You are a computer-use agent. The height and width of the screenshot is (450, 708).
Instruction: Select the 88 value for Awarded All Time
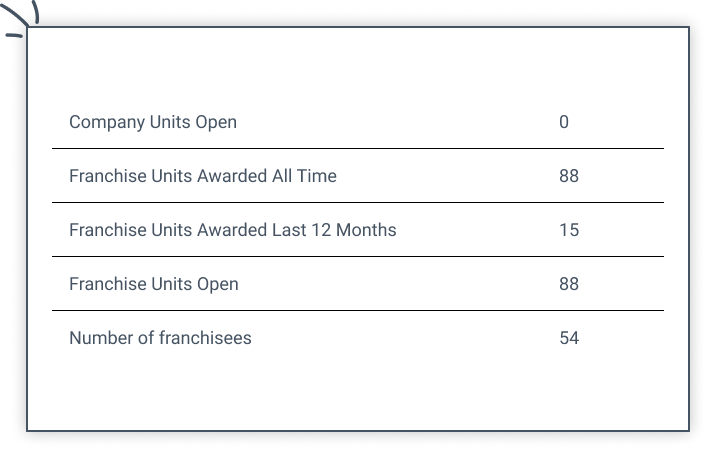569,176
